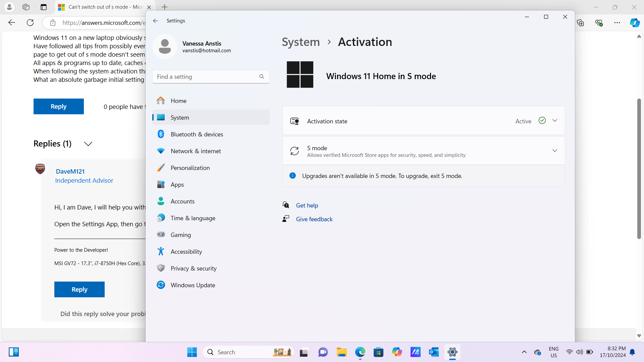Image resolution: width=644 pixels, height=362 pixels.
Task: Click the blue info icon beside upgrades notice
Action: tap(292, 176)
